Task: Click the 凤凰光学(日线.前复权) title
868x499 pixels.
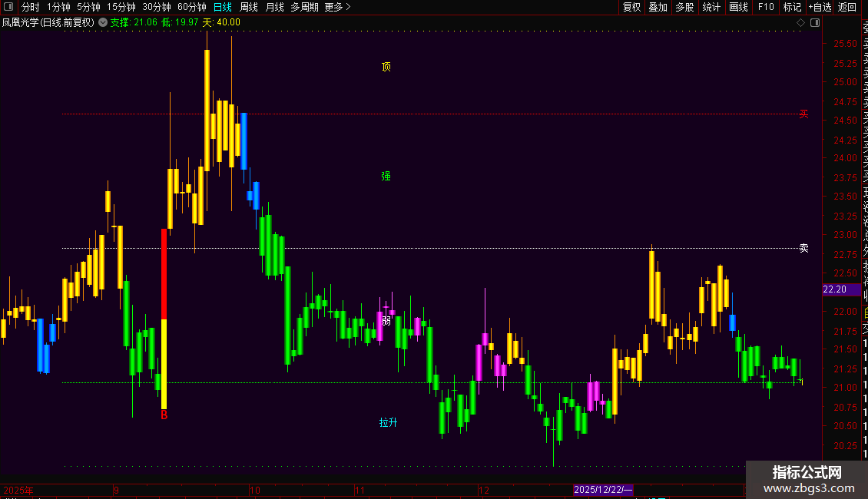Action: (x=48, y=22)
